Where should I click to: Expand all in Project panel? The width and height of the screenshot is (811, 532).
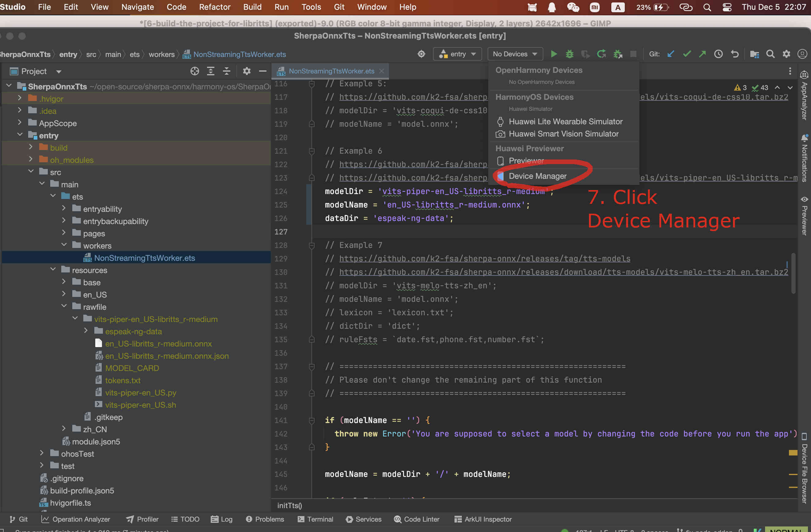coord(211,71)
